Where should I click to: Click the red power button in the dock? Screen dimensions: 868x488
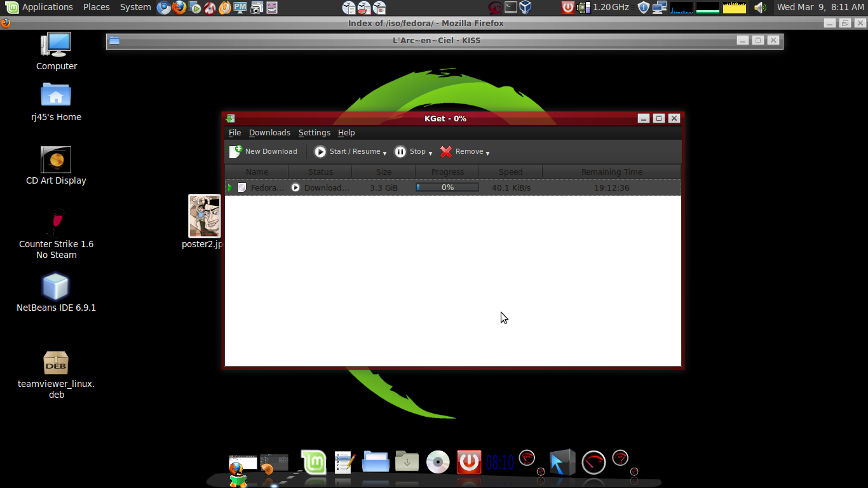(469, 462)
